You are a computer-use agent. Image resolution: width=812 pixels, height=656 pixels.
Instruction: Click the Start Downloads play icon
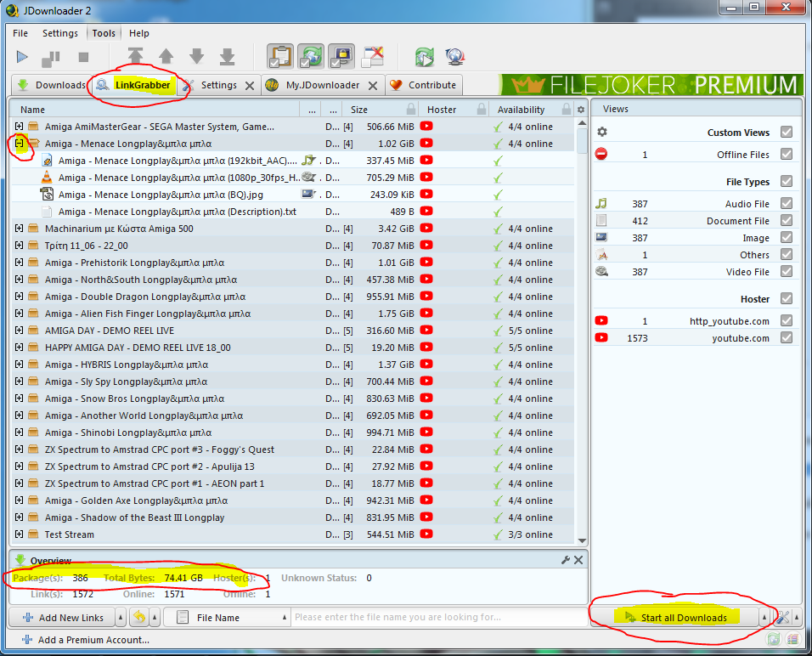coord(23,57)
